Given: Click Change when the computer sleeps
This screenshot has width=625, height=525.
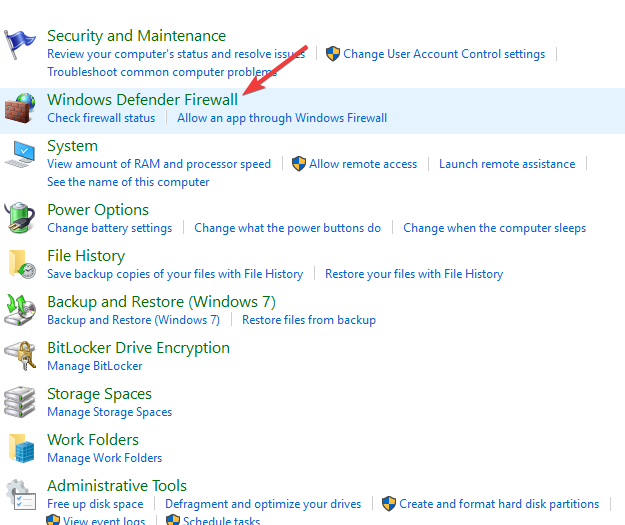Looking at the screenshot, I should point(495,228).
